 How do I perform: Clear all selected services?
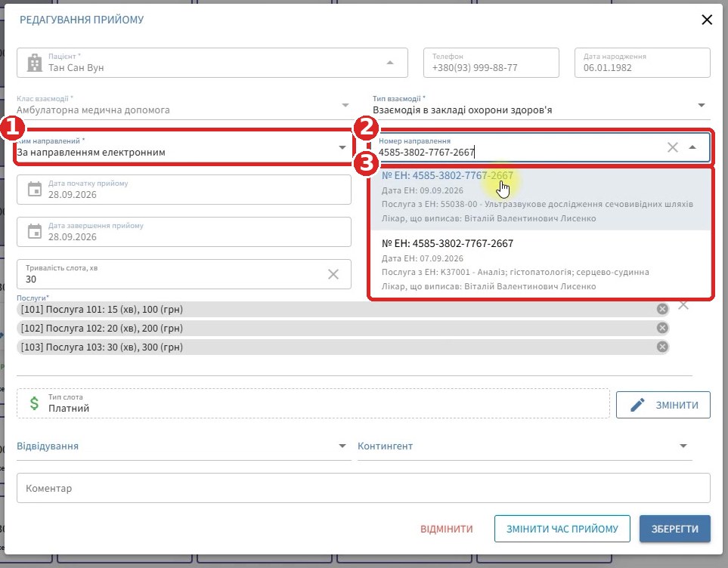(x=683, y=305)
